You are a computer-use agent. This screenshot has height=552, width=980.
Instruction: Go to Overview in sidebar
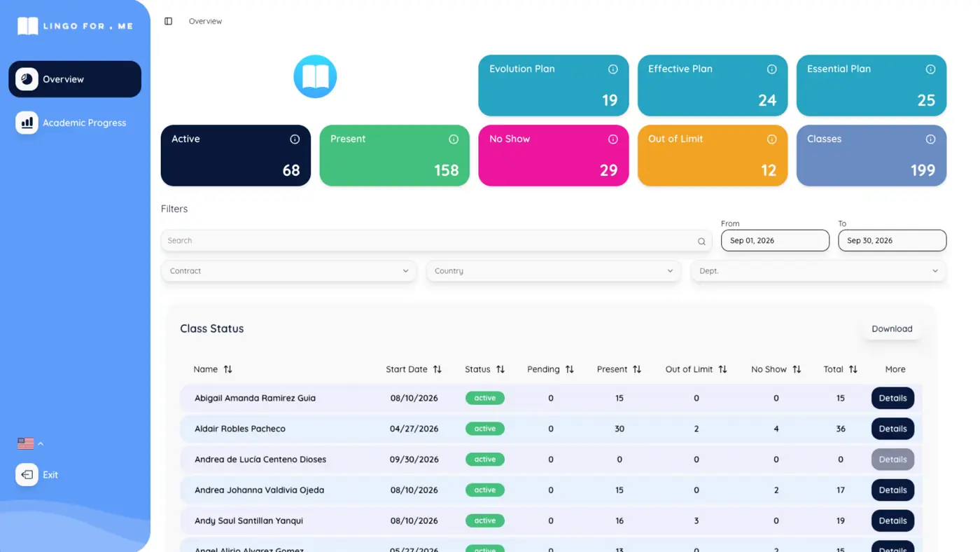pos(75,79)
